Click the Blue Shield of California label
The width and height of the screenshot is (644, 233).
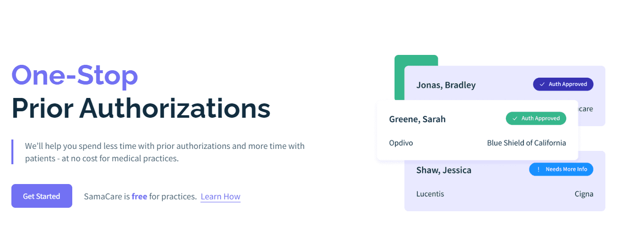pyautogui.click(x=526, y=143)
